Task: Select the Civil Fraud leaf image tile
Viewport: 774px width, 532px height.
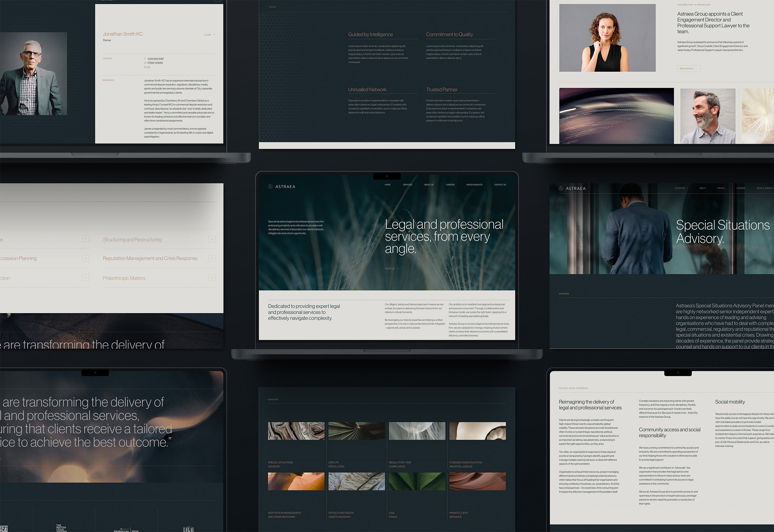Action: click(417, 481)
